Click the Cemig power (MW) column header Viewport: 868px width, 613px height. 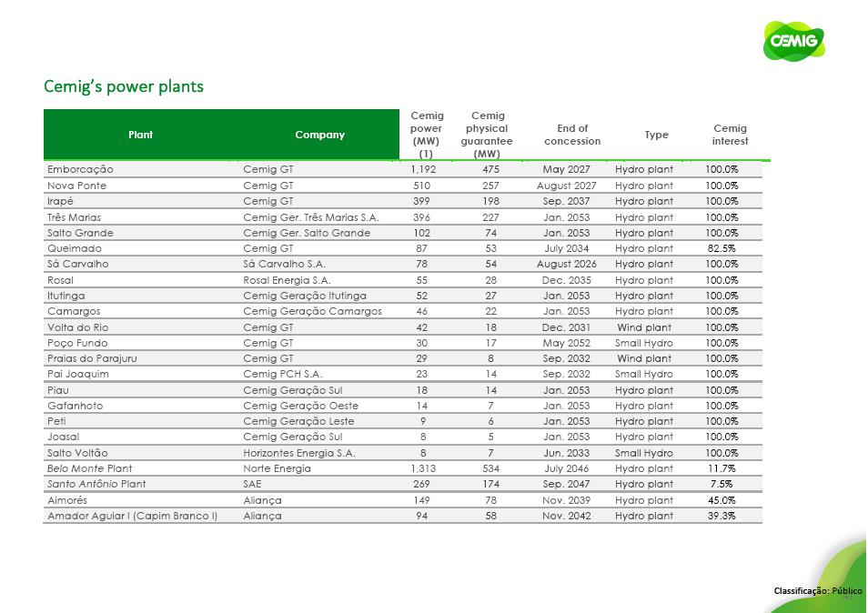click(427, 135)
